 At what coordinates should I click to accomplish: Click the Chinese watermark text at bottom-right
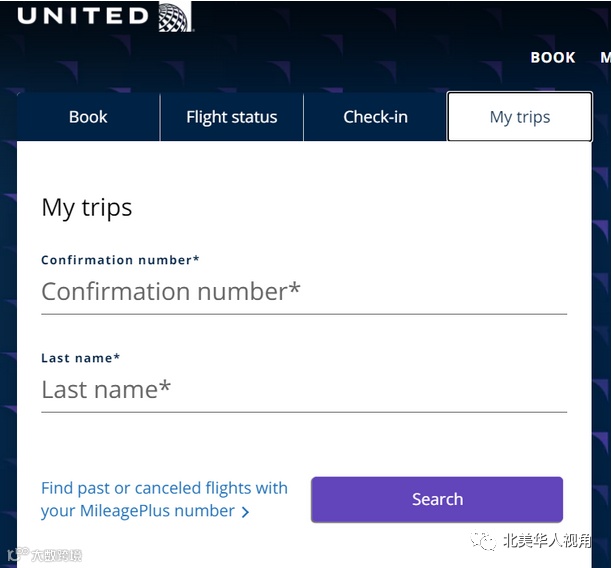[x=547, y=542]
